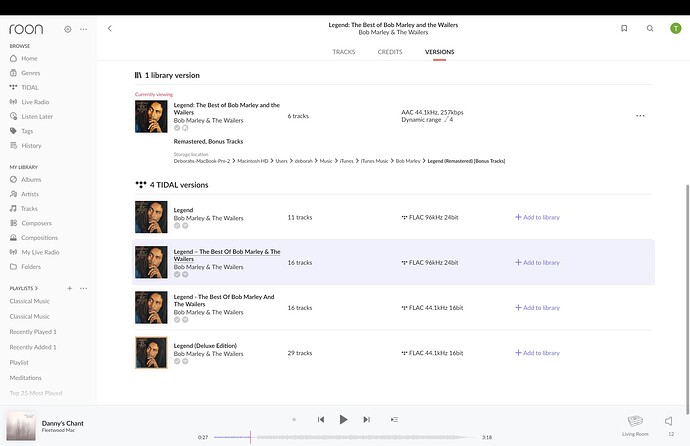Open the 11-track Legend album cover
This screenshot has height=446, width=690.
[151, 217]
